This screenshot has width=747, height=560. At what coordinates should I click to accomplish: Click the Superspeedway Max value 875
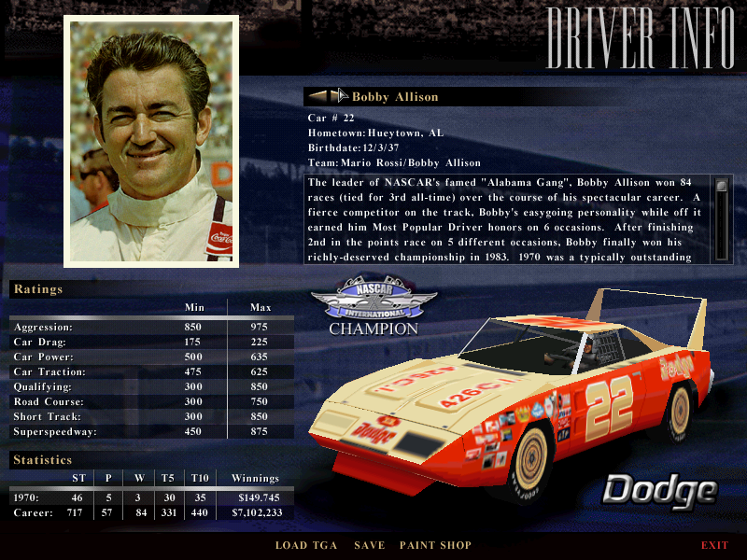coord(260,431)
